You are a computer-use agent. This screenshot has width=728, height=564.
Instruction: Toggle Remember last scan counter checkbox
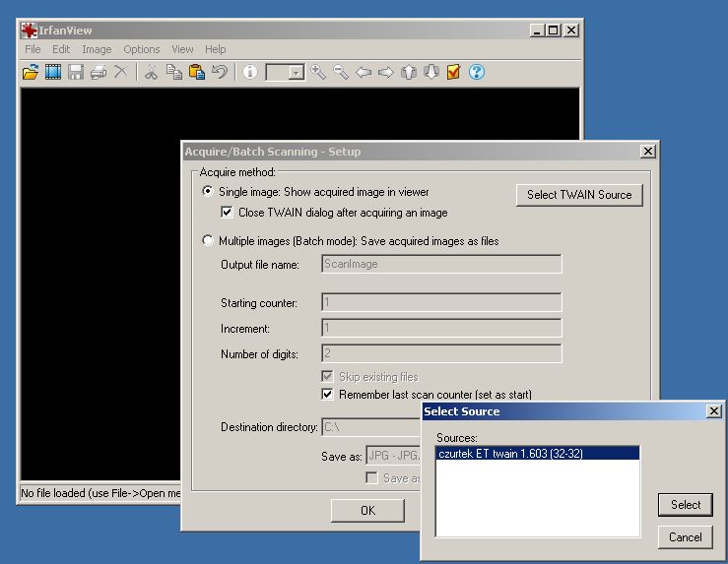coord(327,395)
